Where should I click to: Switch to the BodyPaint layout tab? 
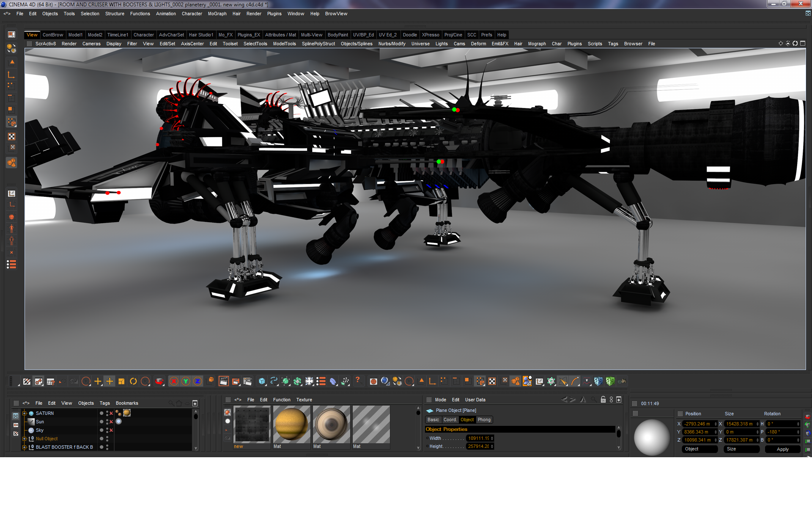(337, 35)
